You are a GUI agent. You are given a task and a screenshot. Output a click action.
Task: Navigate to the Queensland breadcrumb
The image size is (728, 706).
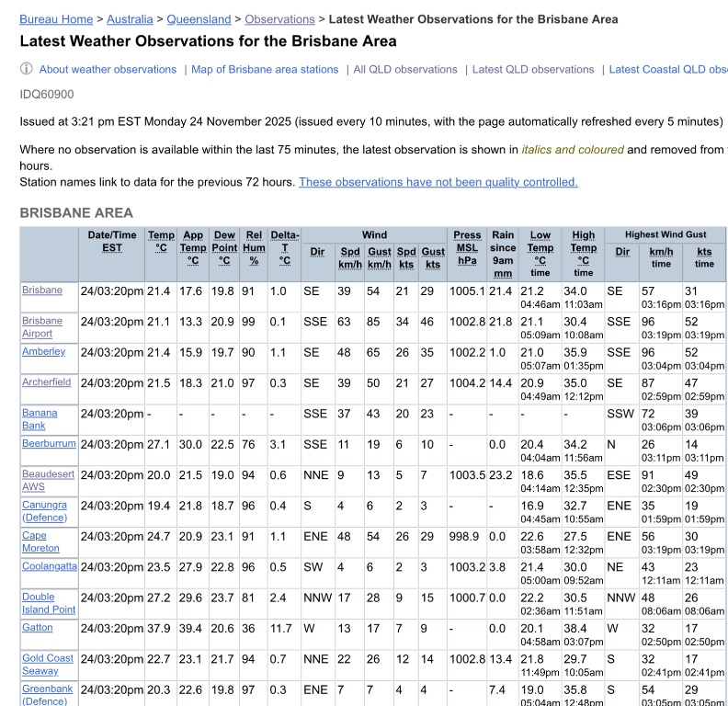pos(199,18)
